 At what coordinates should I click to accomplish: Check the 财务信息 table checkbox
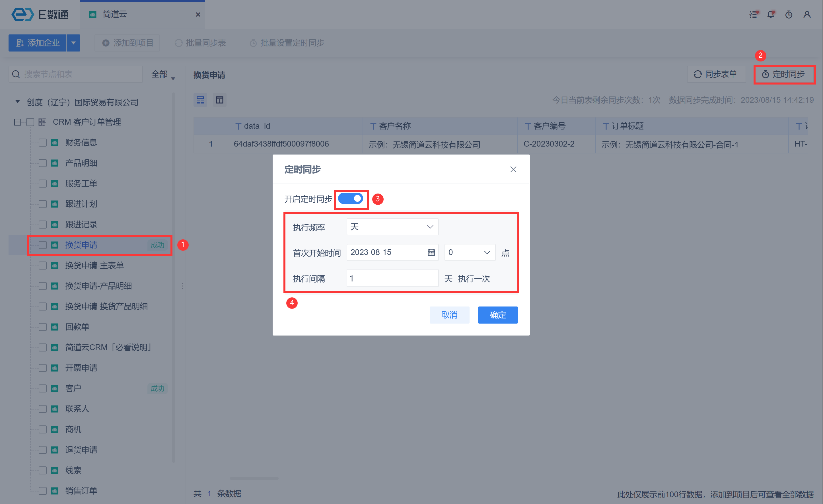[x=42, y=143]
